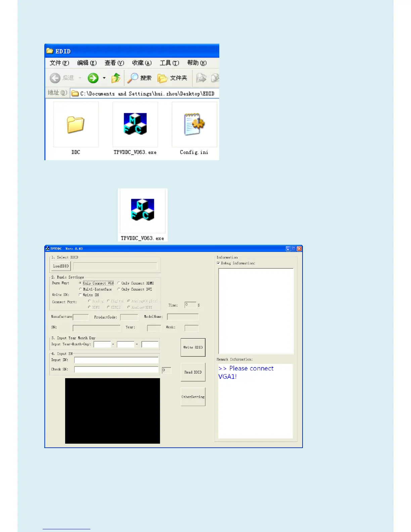Screen dimensions: 411x532
Task: Click the Back arrow in Explorer toolbar
Action: click(55, 78)
